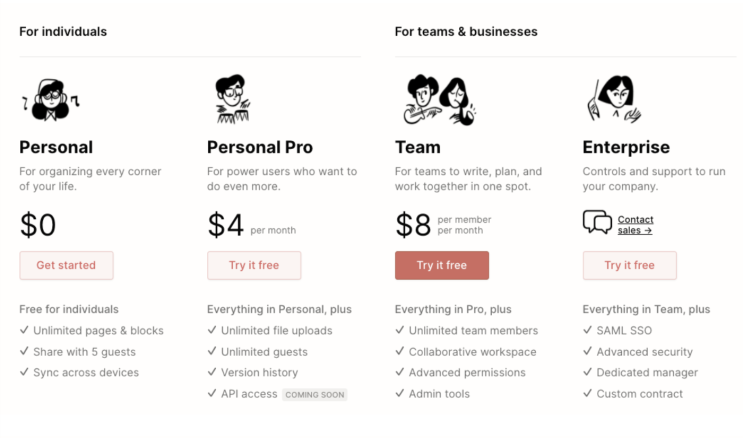Click checkmark beside Unlimited pages & blocks

[x=24, y=330]
